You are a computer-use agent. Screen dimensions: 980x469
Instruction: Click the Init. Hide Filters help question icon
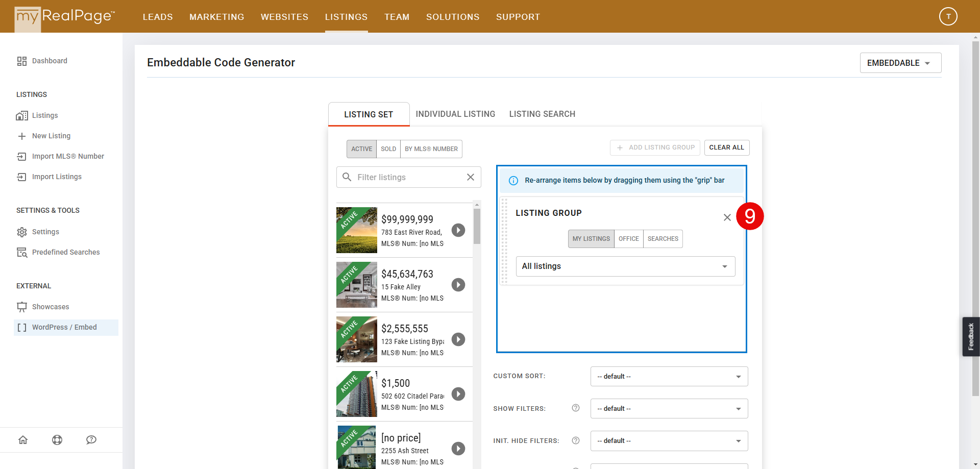(576, 440)
